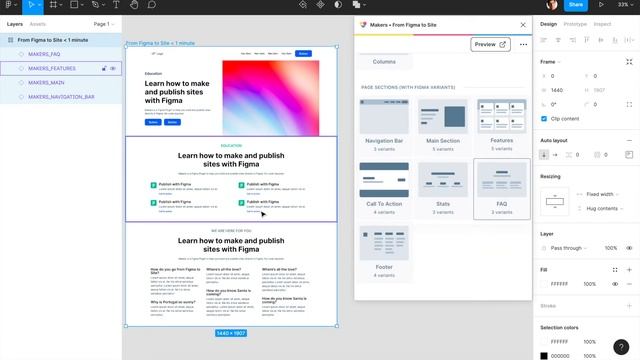This screenshot has height=360, width=640.
Task: Click the user avatar in toolbar
Action: point(552,5)
